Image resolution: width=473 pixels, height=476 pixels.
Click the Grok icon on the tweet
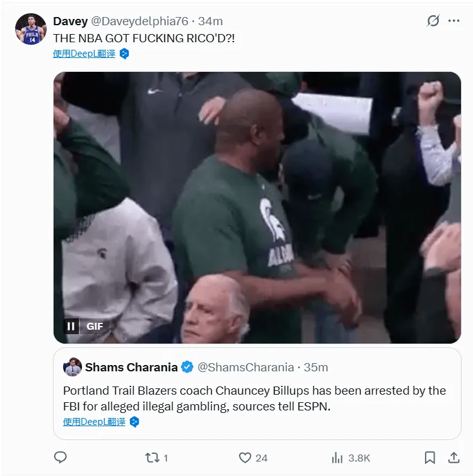pyautogui.click(x=433, y=21)
